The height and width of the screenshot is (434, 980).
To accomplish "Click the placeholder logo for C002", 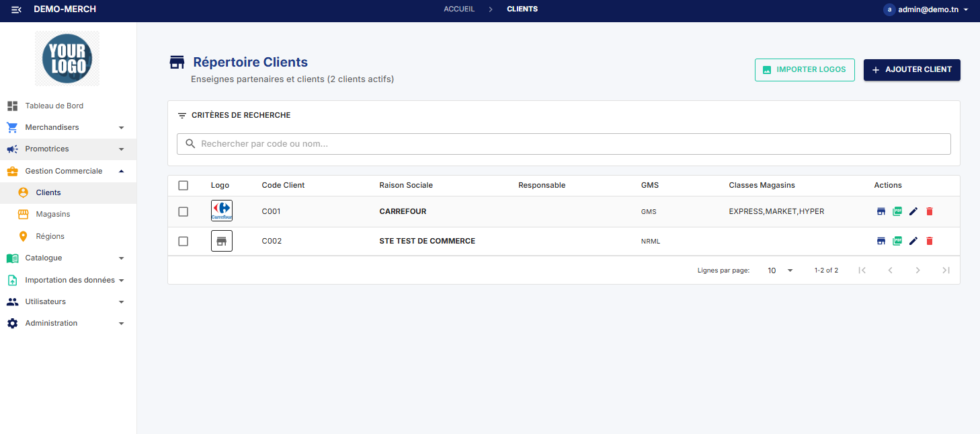I will (x=222, y=241).
